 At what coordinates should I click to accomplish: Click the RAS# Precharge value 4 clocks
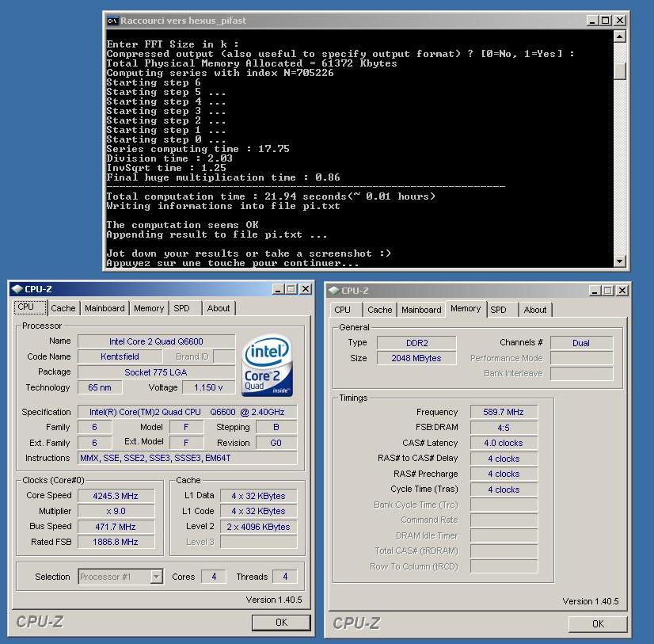pyautogui.click(x=504, y=474)
